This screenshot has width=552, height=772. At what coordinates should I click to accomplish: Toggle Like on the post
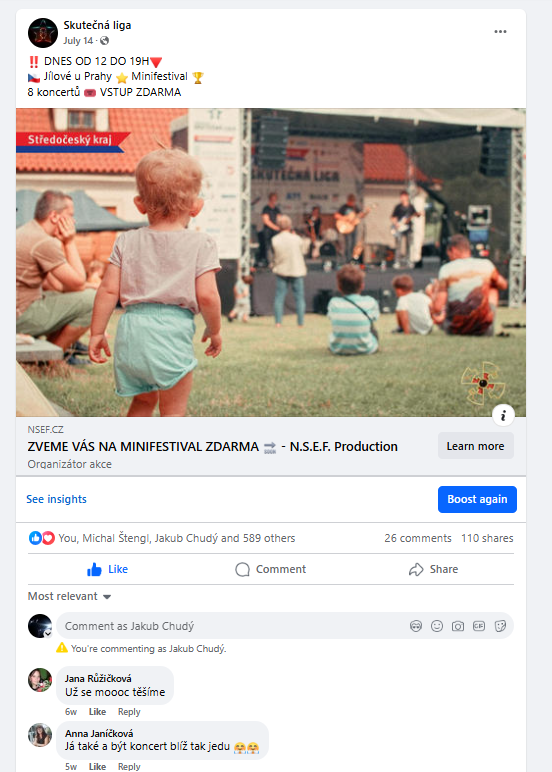tap(108, 569)
